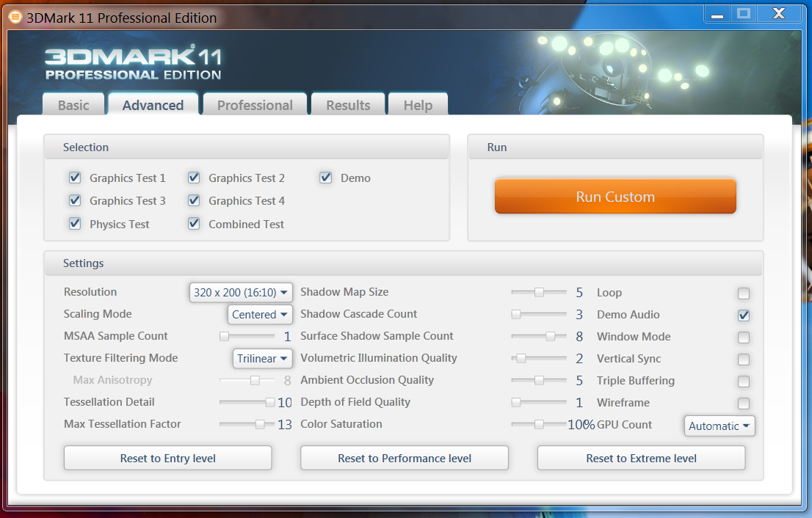Toggle the Combined Test checkbox
The width and height of the screenshot is (812, 518).
point(194,224)
